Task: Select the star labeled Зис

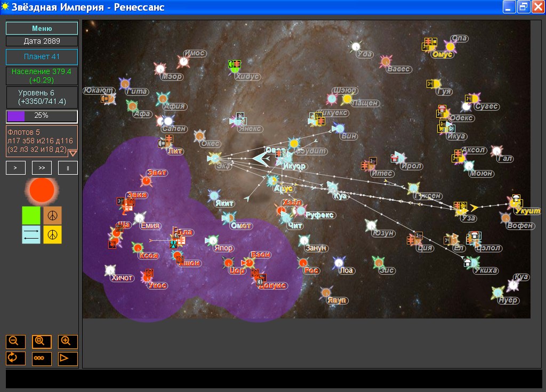Action: click(x=379, y=263)
